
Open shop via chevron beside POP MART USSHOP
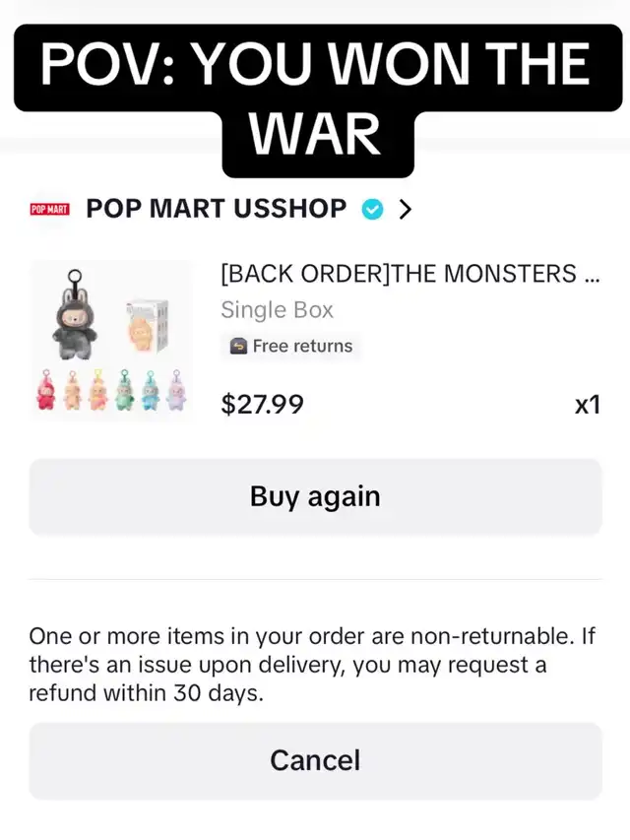pyautogui.click(x=406, y=209)
